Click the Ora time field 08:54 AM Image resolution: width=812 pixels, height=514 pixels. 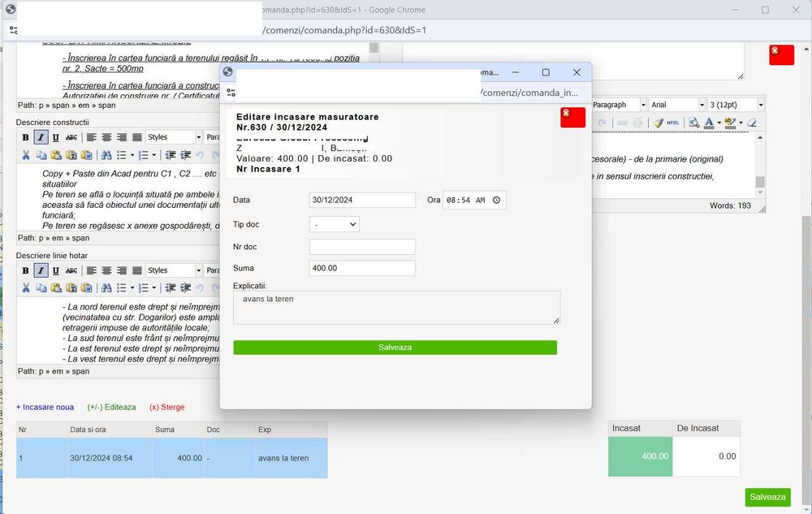(x=474, y=200)
